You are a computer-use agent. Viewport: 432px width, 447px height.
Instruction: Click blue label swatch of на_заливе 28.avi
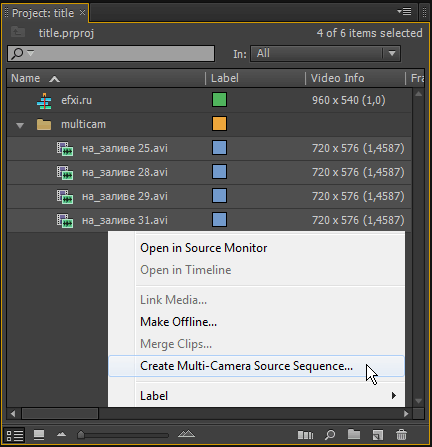tap(219, 172)
